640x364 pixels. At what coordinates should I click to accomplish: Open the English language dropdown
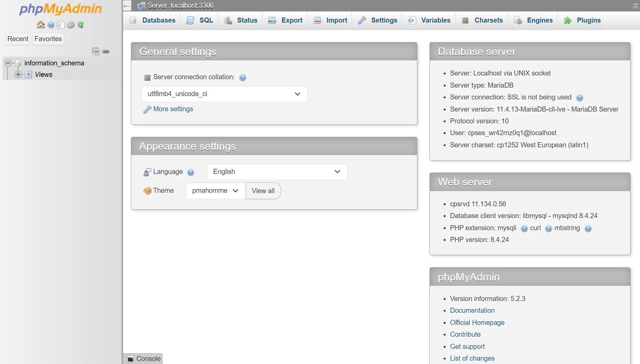click(x=277, y=172)
